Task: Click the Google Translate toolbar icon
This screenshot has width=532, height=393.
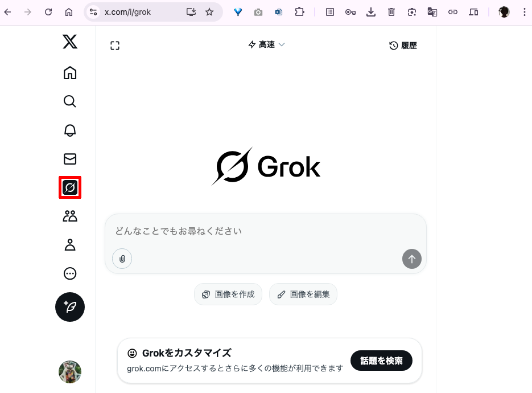Action: (432, 12)
